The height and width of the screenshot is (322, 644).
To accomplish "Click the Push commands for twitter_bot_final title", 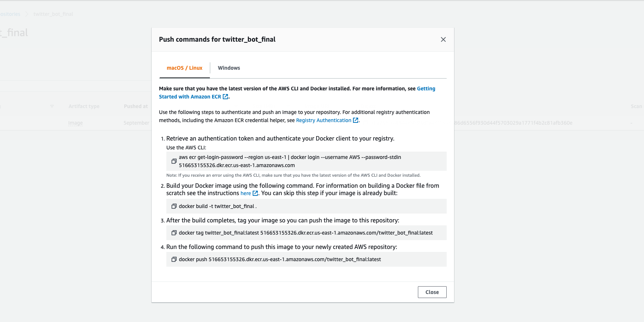I will [217, 39].
